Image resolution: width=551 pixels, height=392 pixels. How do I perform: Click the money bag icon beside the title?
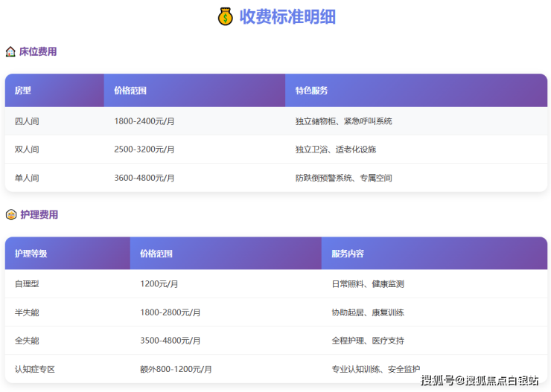226,16
